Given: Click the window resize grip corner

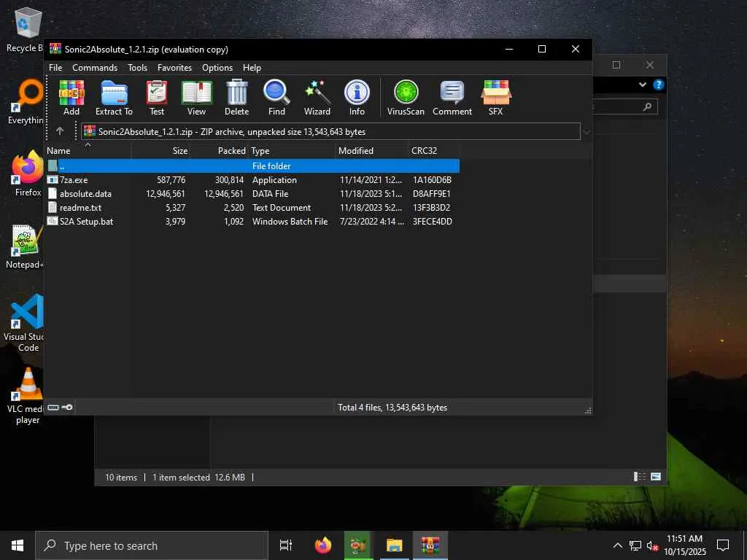Looking at the screenshot, I should tap(588, 410).
